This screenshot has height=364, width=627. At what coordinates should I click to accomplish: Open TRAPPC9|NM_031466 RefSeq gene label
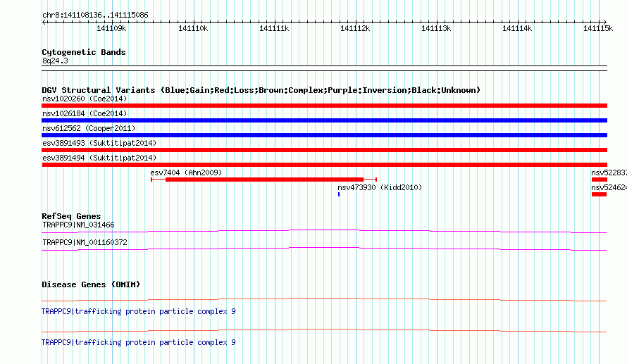pyautogui.click(x=78, y=225)
